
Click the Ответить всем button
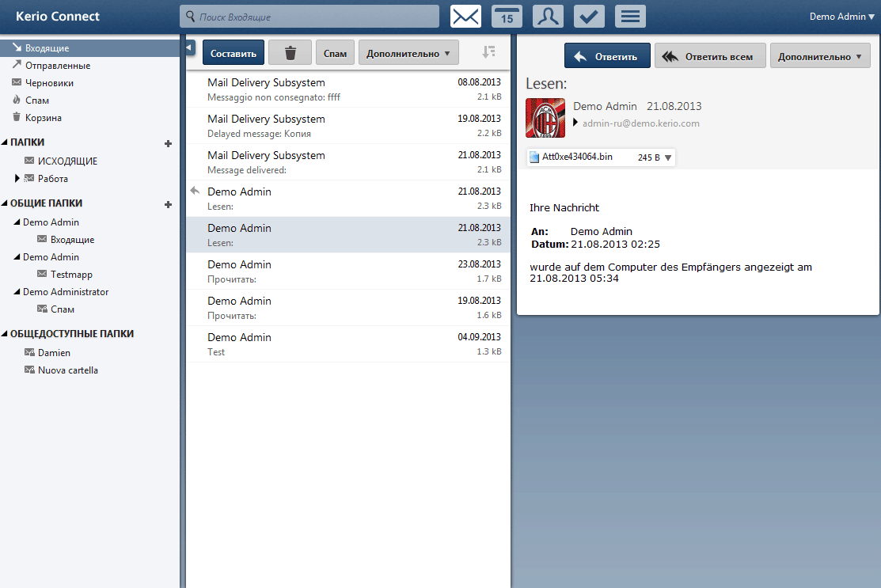coord(709,56)
